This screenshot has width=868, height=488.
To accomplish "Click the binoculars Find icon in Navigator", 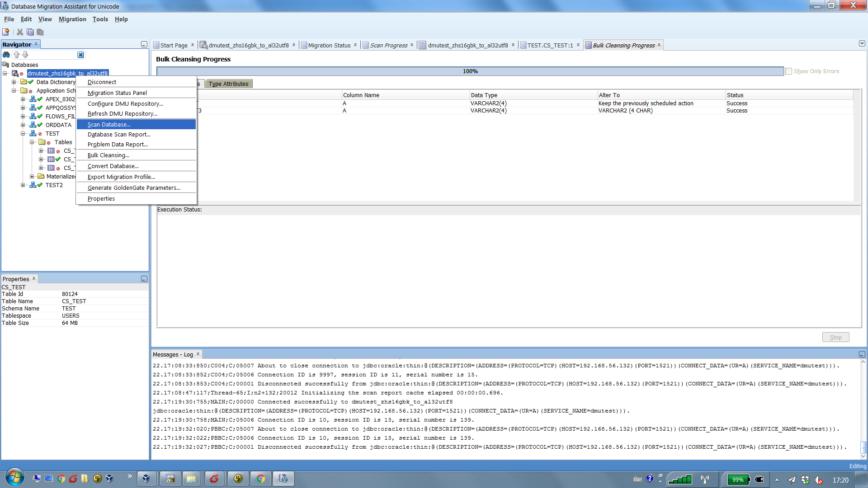I will (x=6, y=55).
